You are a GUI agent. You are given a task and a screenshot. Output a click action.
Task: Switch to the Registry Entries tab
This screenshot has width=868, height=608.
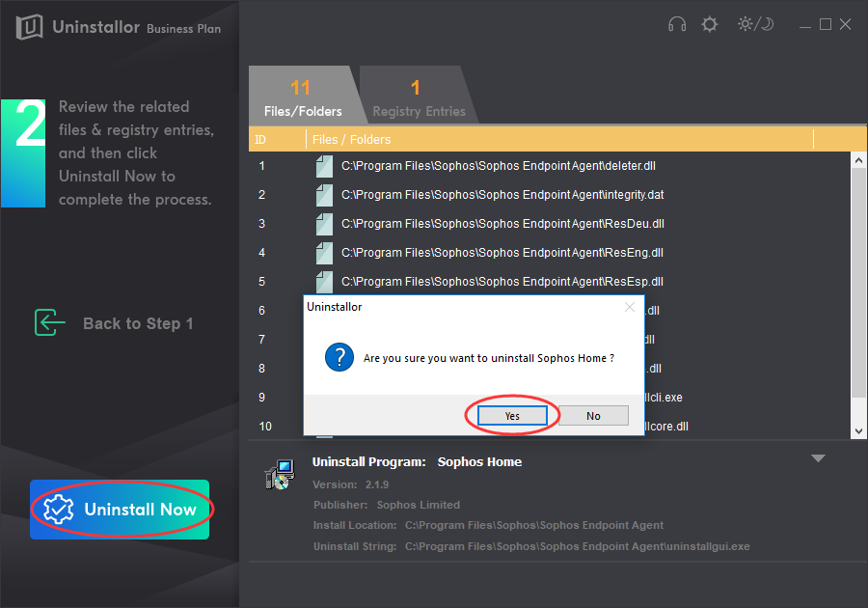[x=420, y=96]
